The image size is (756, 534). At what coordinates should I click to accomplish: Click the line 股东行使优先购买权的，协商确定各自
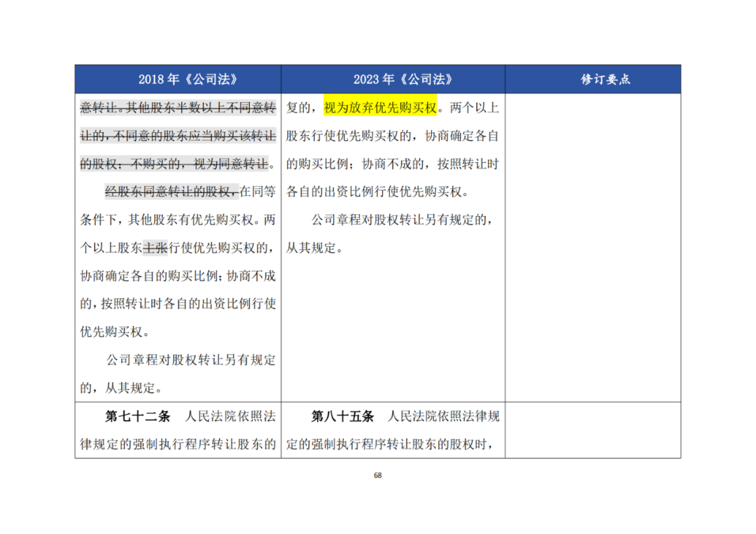393,136
